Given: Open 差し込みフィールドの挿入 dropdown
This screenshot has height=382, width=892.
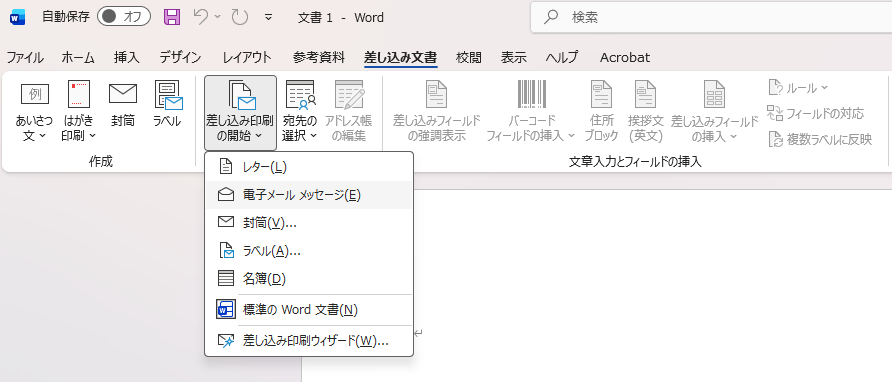Looking at the screenshot, I should [x=715, y=112].
